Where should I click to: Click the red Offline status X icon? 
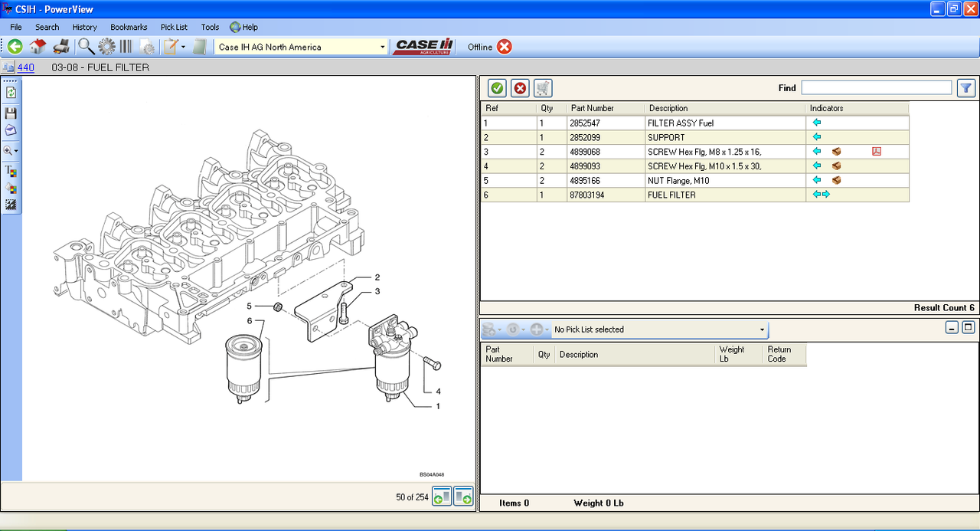point(505,47)
